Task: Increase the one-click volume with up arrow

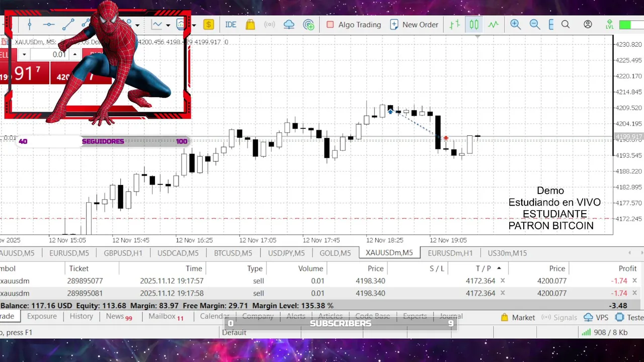Action: pos(75,54)
